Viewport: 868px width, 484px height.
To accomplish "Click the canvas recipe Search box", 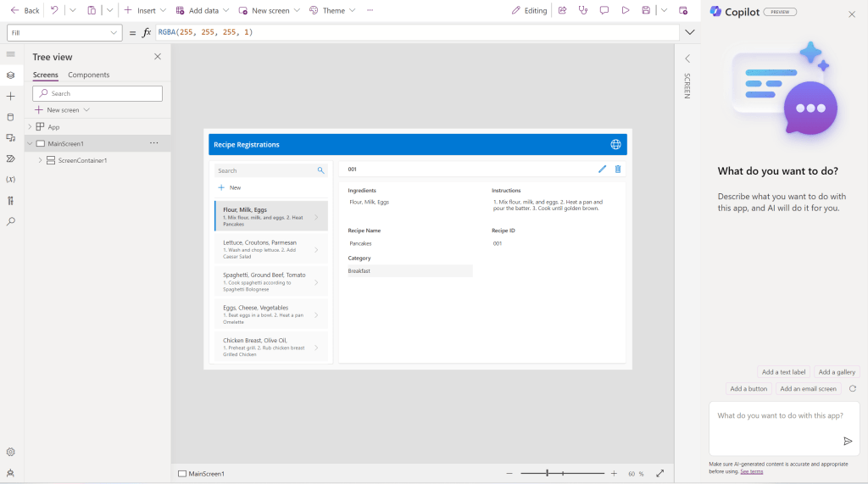I will coord(270,170).
